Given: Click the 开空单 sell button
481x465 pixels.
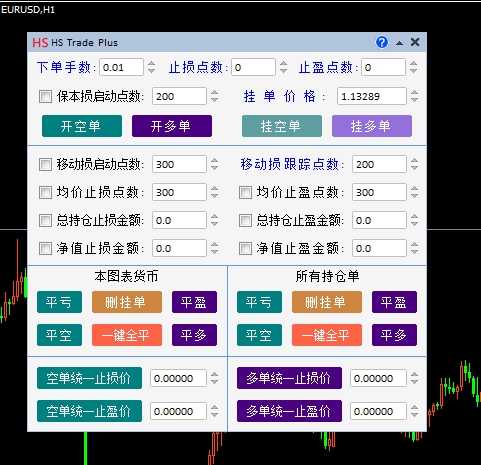Looking at the screenshot, I should point(82,126).
